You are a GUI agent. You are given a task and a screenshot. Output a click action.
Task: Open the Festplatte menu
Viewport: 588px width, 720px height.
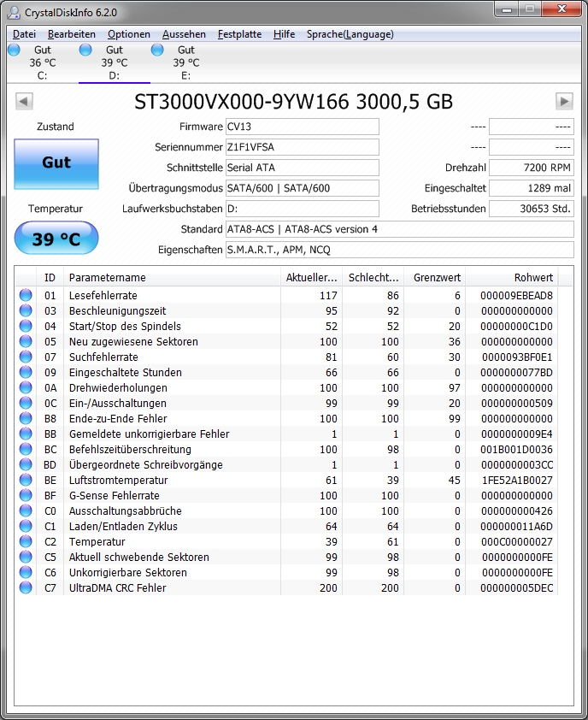click(239, 34)
